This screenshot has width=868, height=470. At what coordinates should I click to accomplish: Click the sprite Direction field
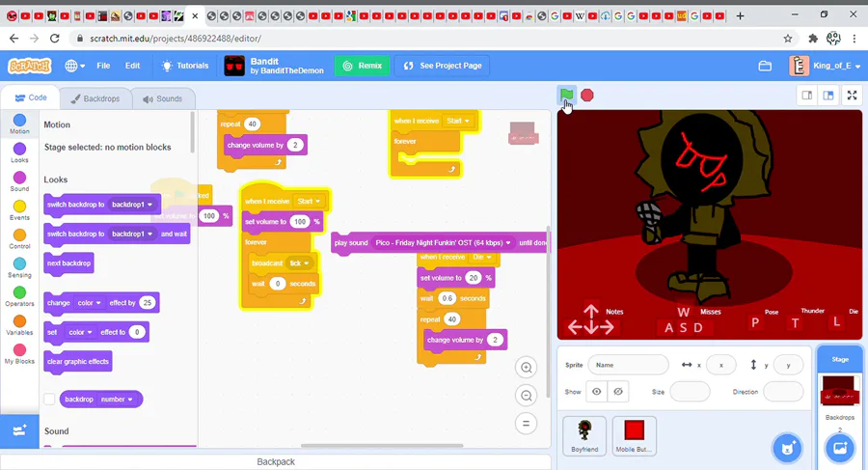coord(783,391)
